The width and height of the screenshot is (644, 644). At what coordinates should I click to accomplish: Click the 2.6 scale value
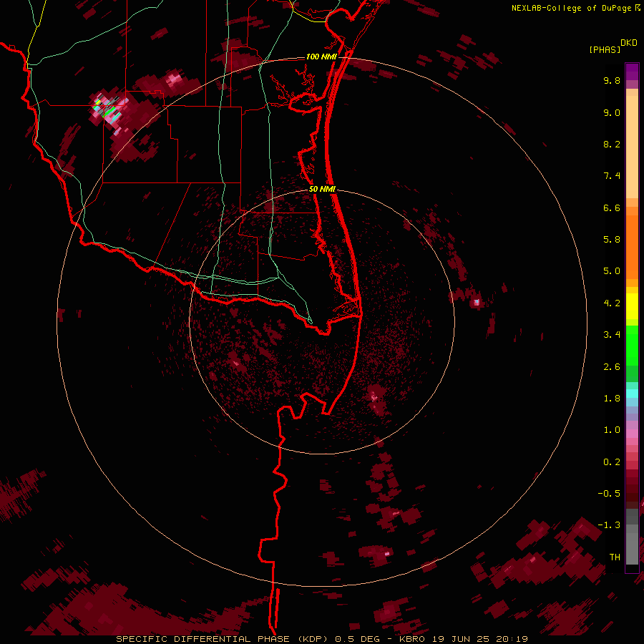coord(612,367)
